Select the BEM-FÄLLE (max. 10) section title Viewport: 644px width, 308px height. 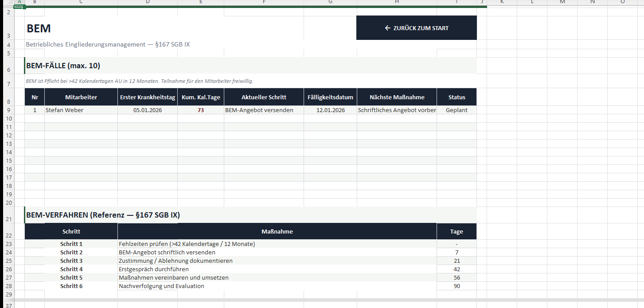coord(63,66)
